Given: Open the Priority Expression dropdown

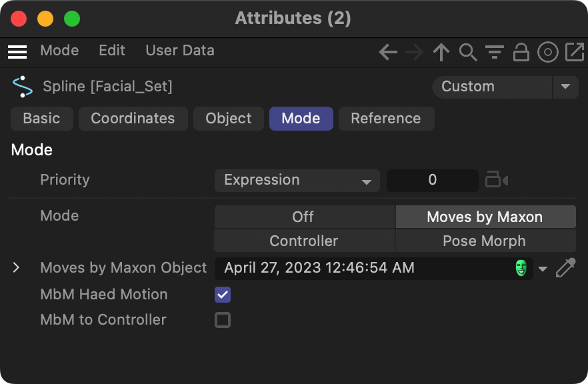Looking at the screenshot, I should click(x=297, y=180).
